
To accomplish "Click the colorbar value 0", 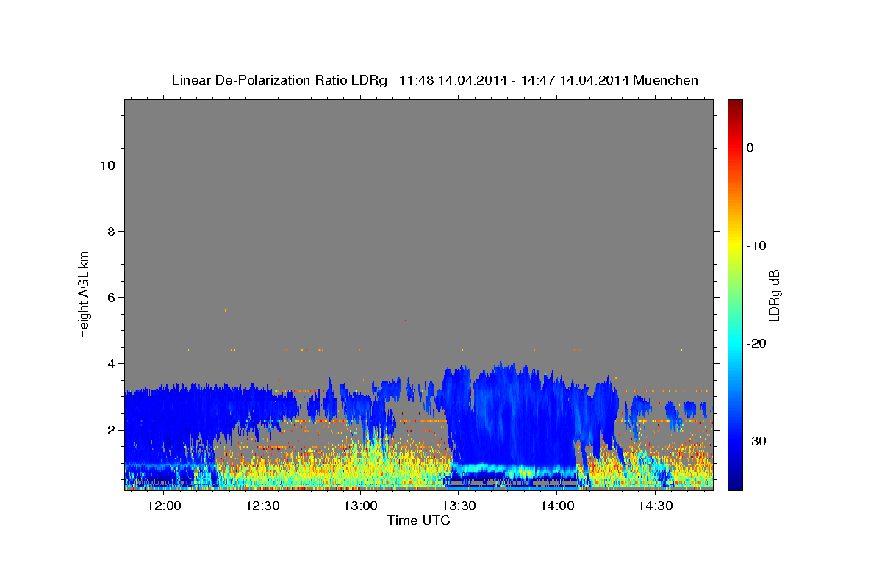I will (x=750, y=148).
